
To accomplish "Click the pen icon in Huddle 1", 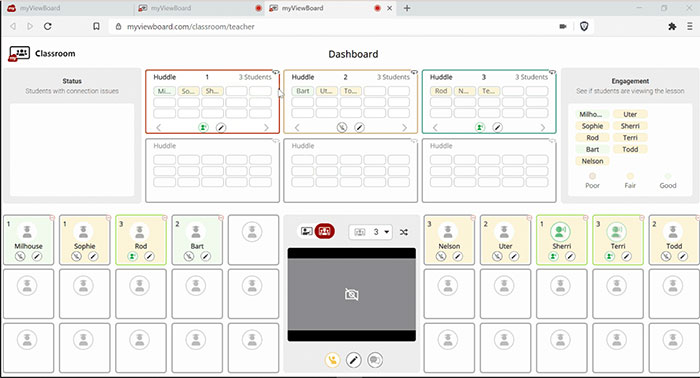I will (221, 128).
